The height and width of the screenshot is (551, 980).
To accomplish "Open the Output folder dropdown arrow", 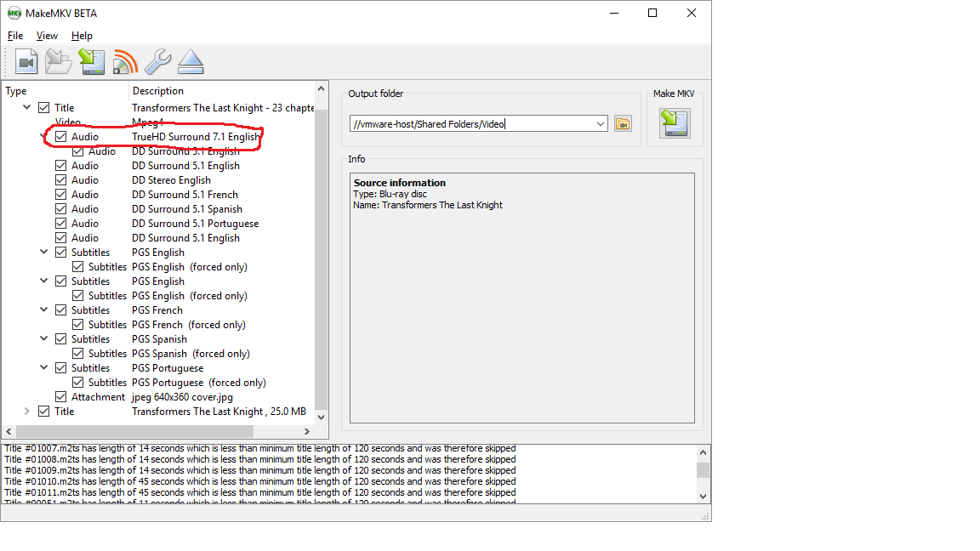I will pyautogui.click(x=601, y=123).
